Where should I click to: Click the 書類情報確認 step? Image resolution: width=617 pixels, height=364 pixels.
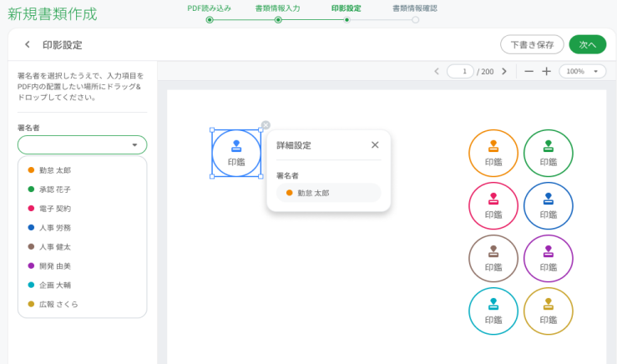(x=415, y=13)
